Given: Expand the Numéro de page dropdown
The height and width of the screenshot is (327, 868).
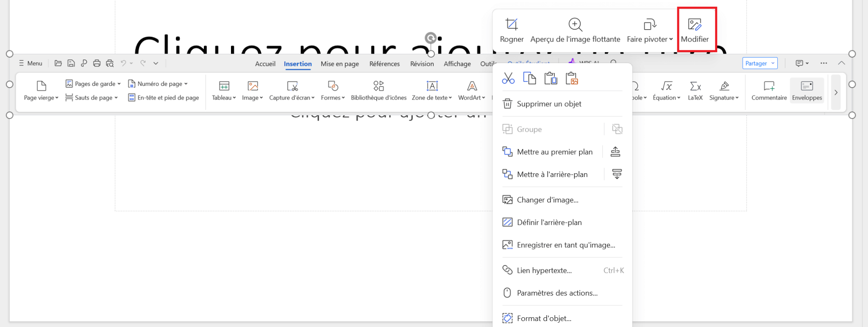Looking at the screenshot, I should pos(158,84).
